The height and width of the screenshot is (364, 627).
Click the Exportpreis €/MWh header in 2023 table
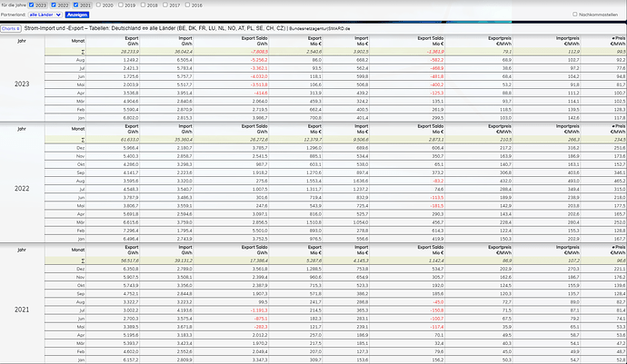(500, 41)
